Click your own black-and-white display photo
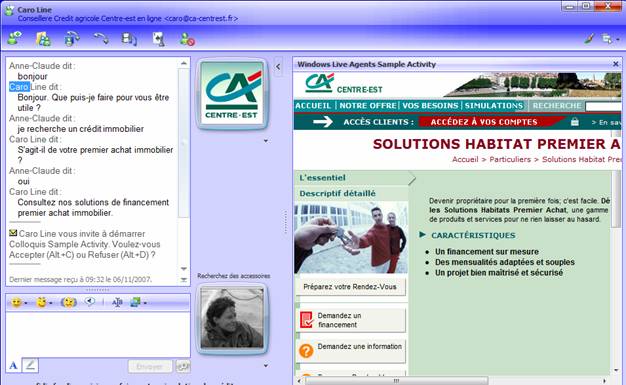 [x=232, y=318]
